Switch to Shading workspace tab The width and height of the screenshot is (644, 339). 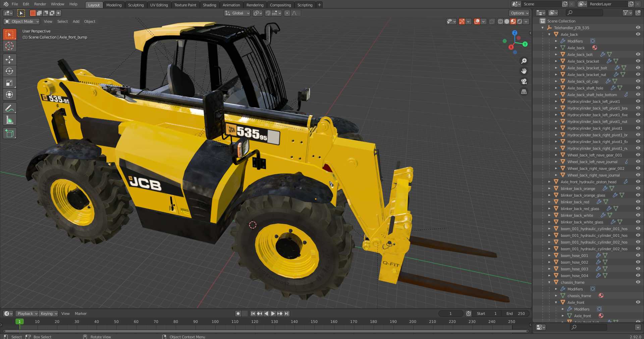tap(209, 5)
